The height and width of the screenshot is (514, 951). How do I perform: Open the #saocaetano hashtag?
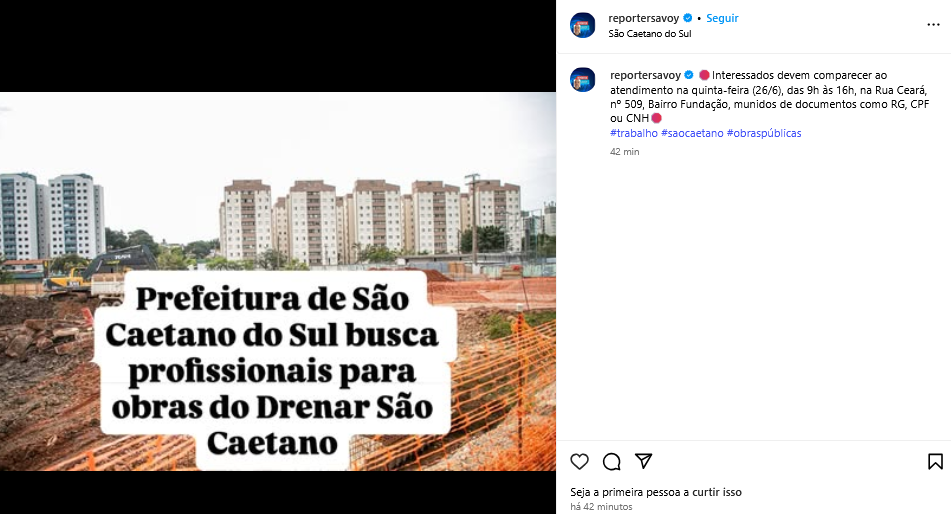692,133
